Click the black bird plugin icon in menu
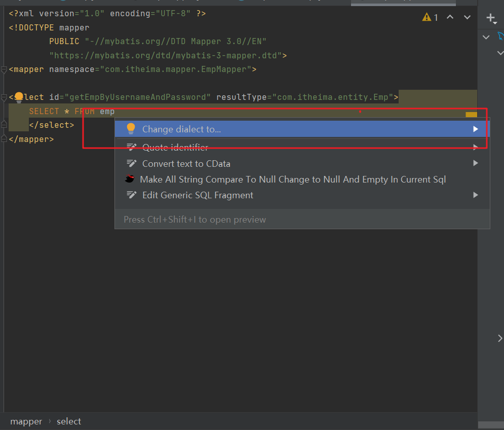Viewport: 504px width, 430px height. click(x=130, y=180)
